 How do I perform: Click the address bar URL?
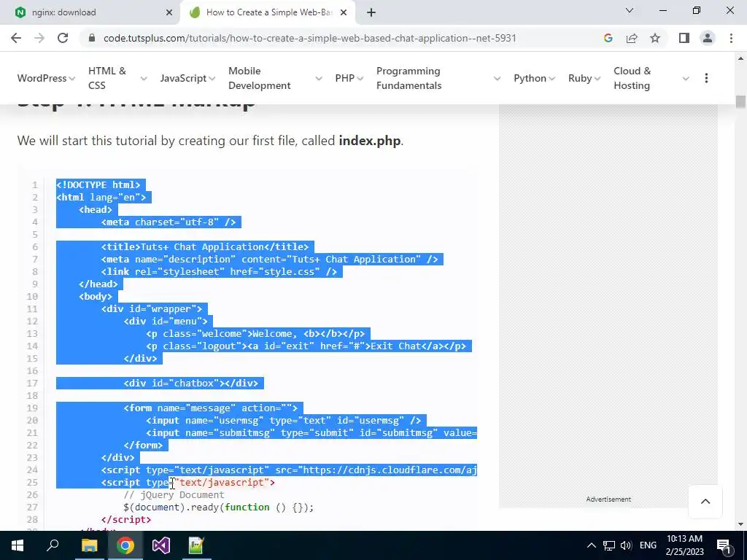pos(309,38)
